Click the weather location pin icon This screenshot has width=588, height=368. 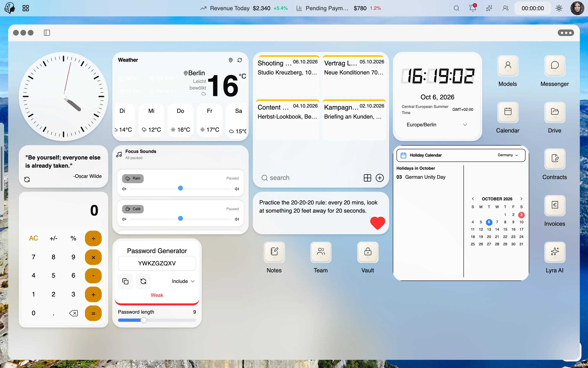231,60
